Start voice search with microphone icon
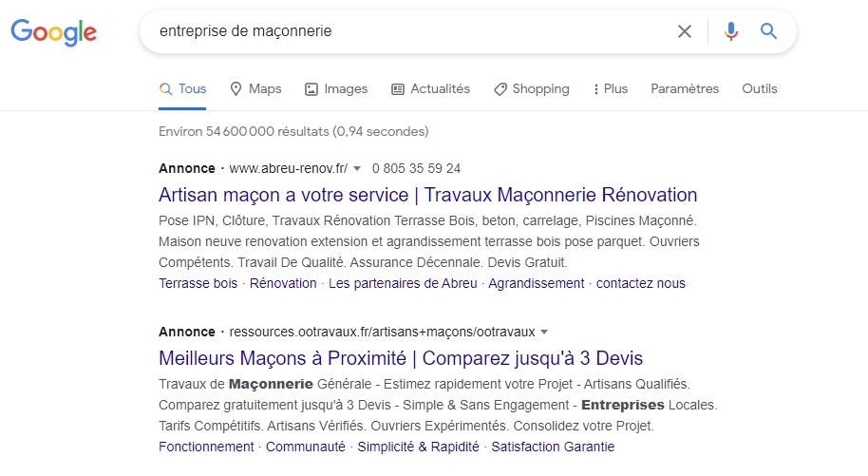This screenshot has width=868, height=476. (730, 31)
